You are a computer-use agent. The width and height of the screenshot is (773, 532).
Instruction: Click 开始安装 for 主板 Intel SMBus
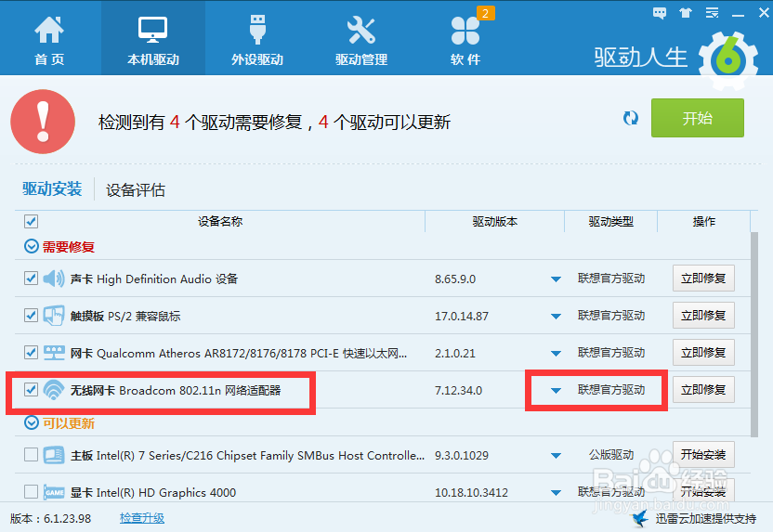pos(703,455)
